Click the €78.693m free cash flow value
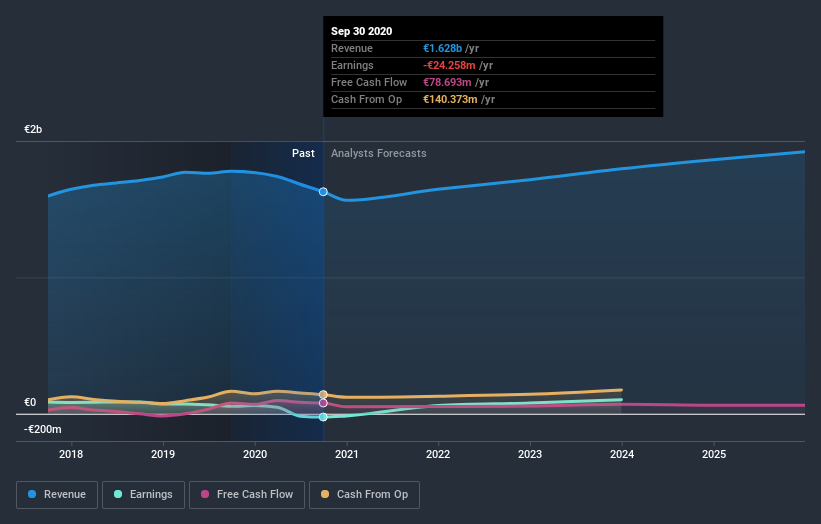This screenshot has width=821, height=524. pos(447,83)
